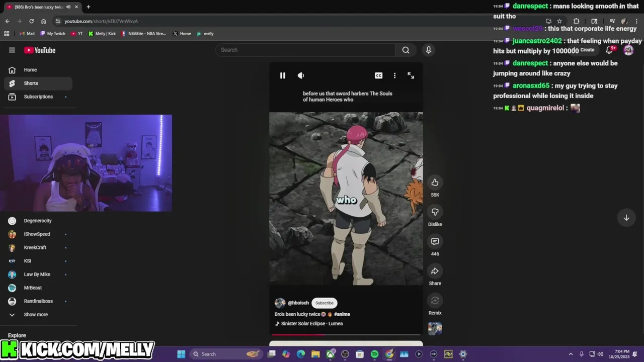Expand Show more subscriptions
Screen dimensions: 644x362
(x=38, y=315)
